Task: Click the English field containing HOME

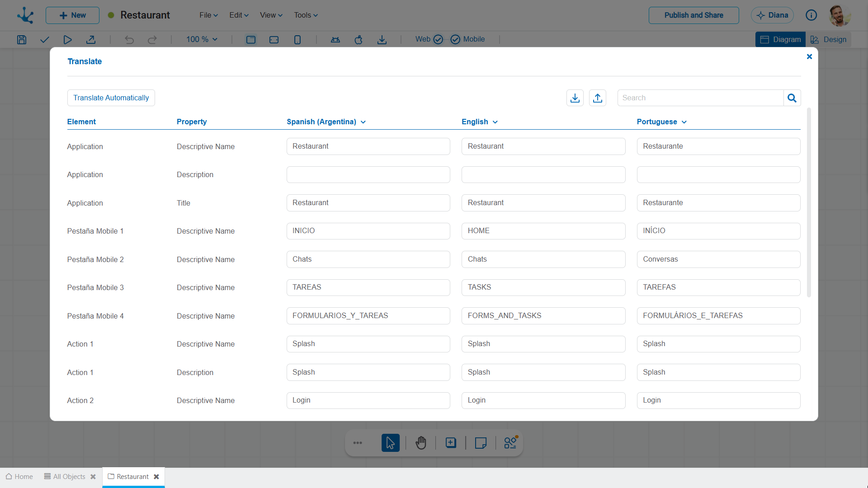Action: point(543,231)
